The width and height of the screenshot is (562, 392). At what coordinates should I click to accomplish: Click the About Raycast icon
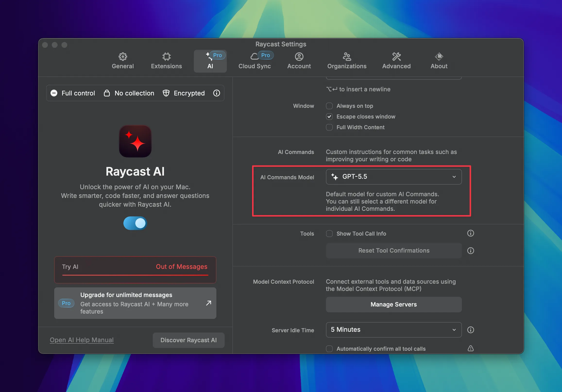439,57
